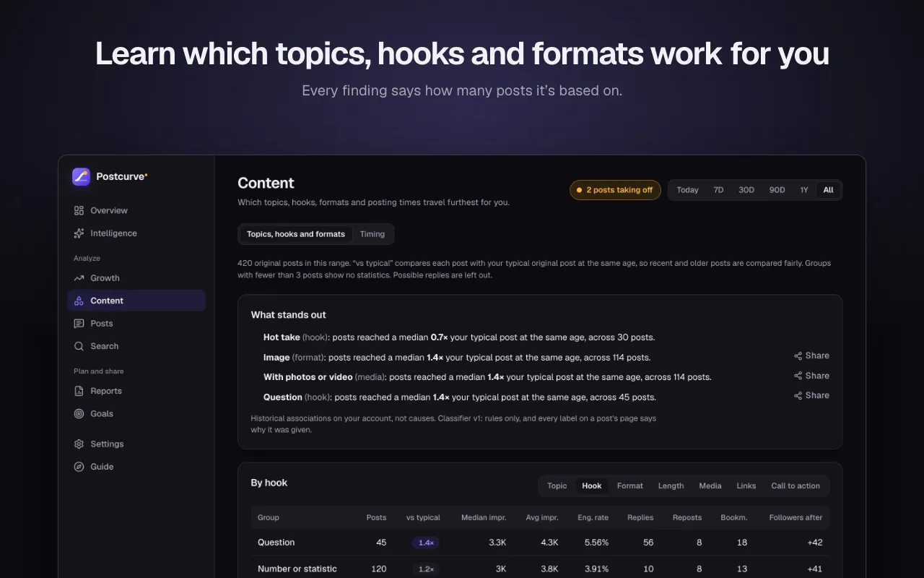This screenshot has width=924, height=578.
Task: Open Intelligence via its sparkle icon
Action: coord(79,233)
